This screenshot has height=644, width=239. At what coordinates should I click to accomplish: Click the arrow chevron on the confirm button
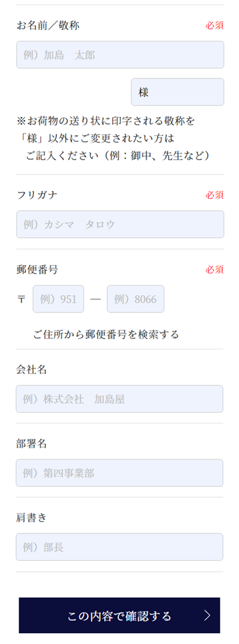[x=208, y=615]
